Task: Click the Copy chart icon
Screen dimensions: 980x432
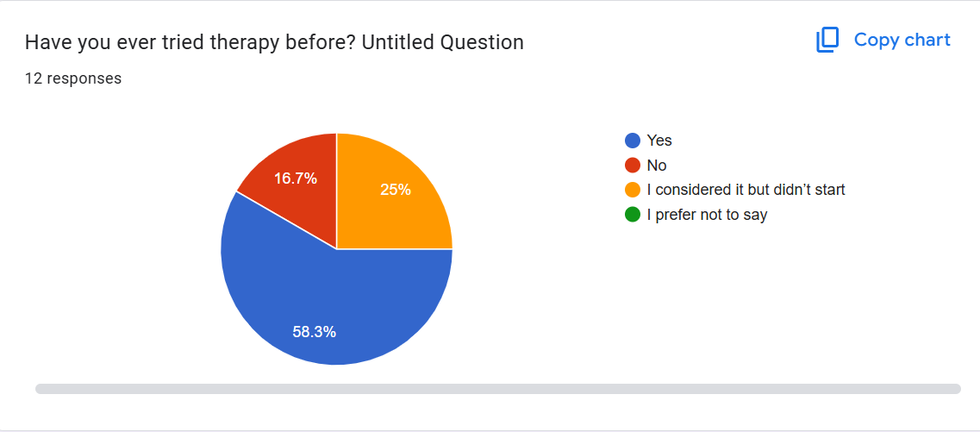Action: [827, 41]
